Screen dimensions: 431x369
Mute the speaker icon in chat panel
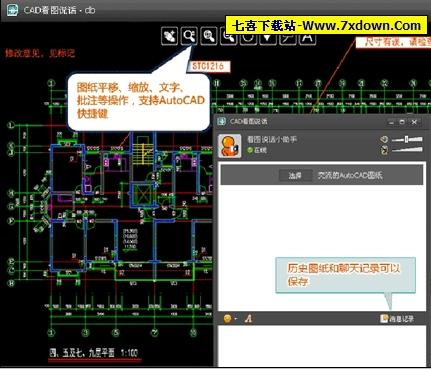tap(384, 139)
